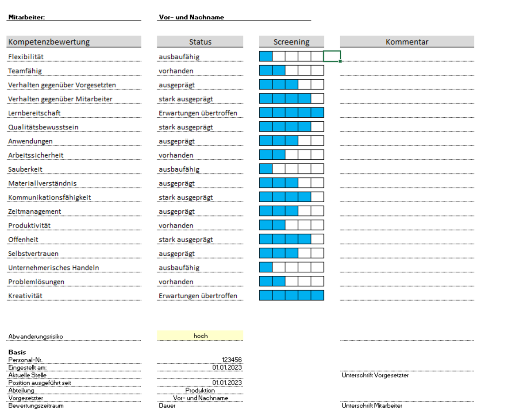Select the Abteilung value Produktion
The width and height of the screenshot is (531, 420).
[x=200, y=390]
